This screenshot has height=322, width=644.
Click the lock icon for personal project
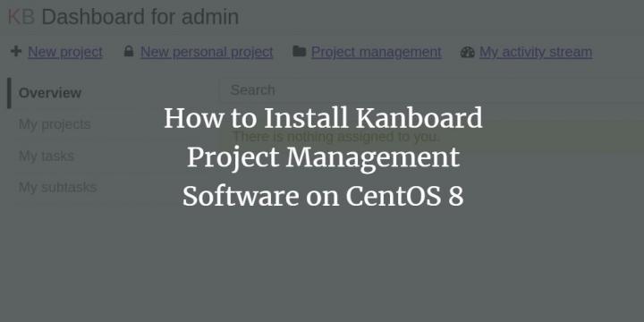[129, 51]
